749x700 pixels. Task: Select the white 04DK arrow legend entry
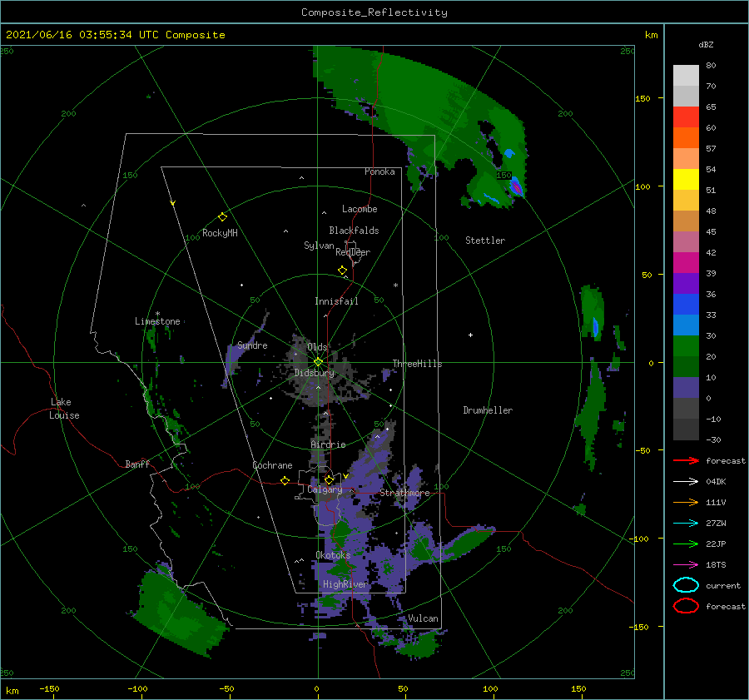tap(686, 481)
